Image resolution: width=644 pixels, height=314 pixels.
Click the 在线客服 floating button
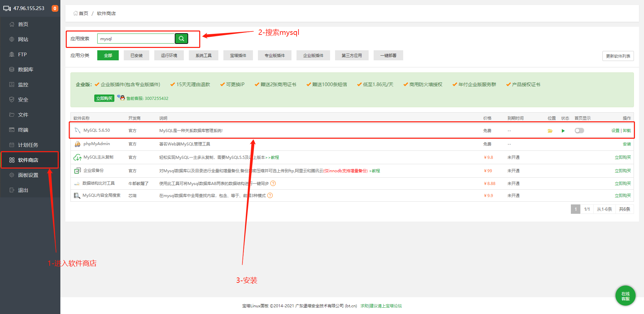point(626,296)
